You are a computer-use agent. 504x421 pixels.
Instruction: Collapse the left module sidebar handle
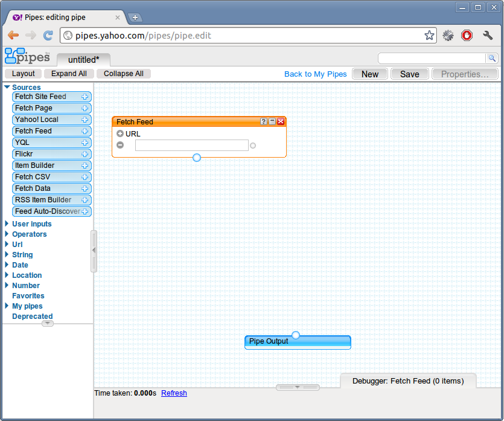[94, 251]
